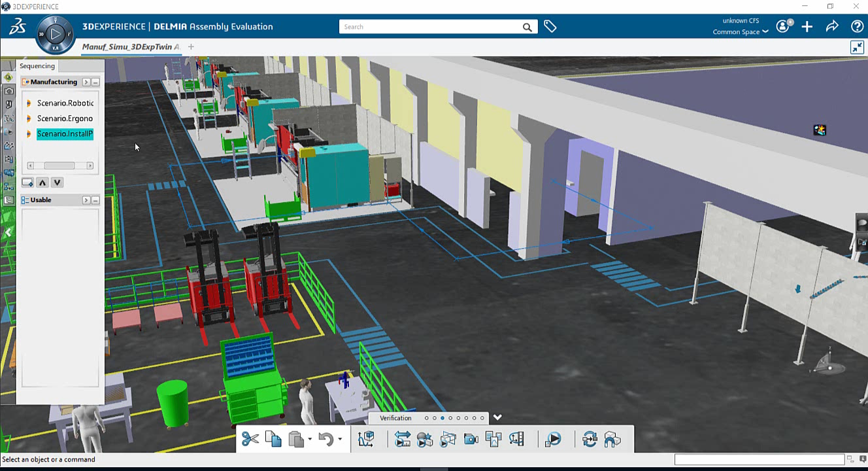Screen dimensions: 868x471
Task: Click the Share arrow icon
Action: pos(832,27)
